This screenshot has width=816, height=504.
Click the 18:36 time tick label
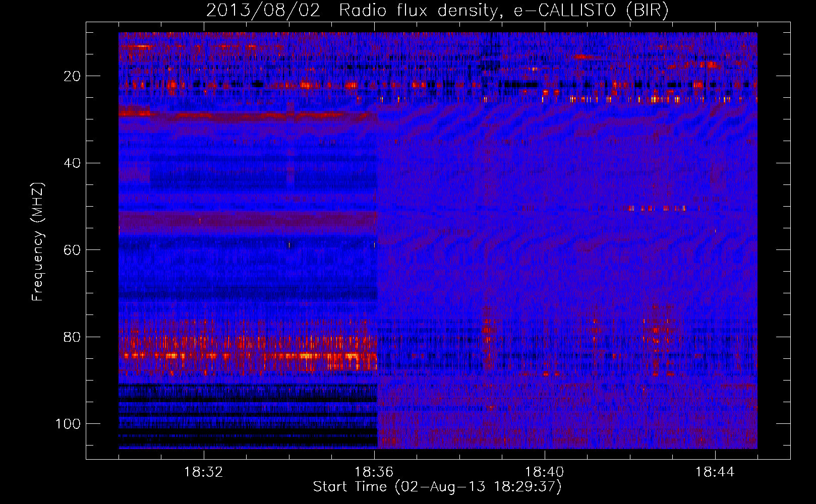click(374, 472)
